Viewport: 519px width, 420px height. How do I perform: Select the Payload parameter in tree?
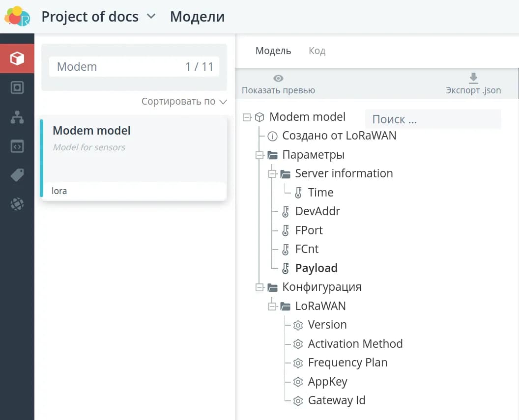coord(316,268)
